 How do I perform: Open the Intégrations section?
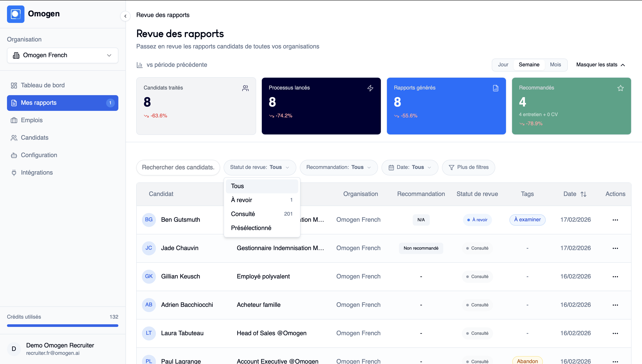pyautogui.click(x=37, y=172)
